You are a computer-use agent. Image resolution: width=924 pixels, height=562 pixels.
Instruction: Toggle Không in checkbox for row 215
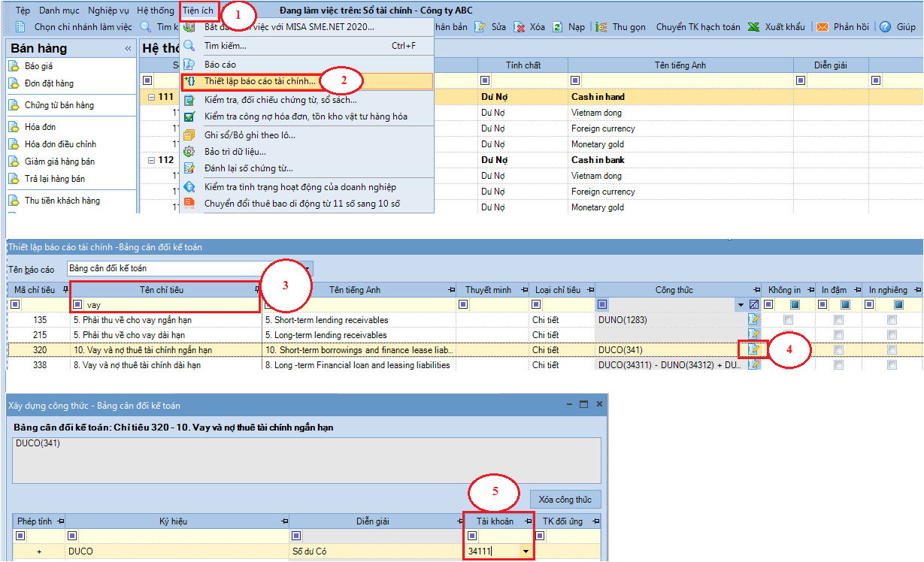(788, 335)
